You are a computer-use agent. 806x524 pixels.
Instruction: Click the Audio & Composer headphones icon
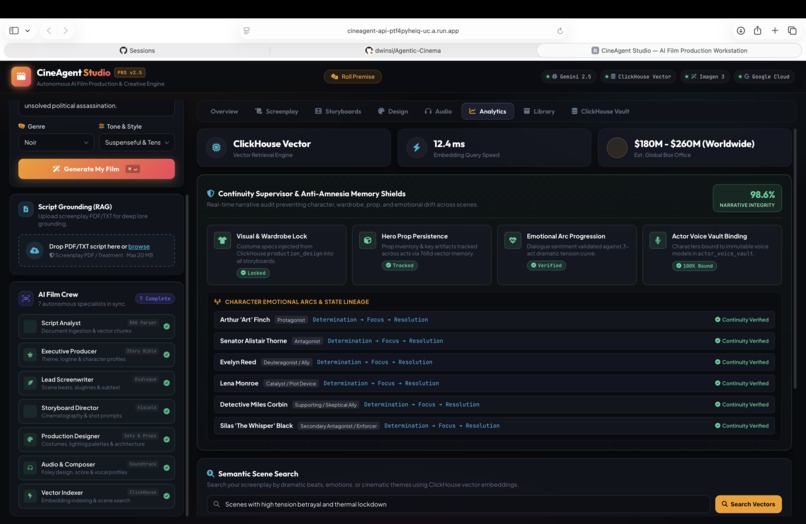30,468
